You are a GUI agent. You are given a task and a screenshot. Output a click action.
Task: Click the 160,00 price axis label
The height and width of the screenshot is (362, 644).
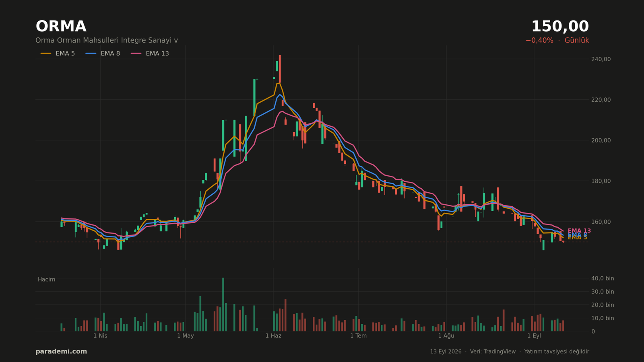point(601,222)
